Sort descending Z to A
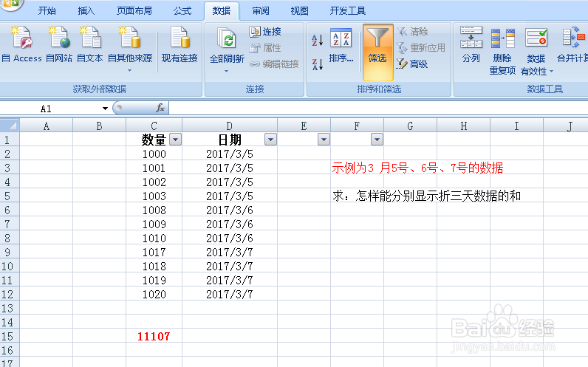Viewport: 588px width, 367px height. pyautogui.click(x=317, y=64)
